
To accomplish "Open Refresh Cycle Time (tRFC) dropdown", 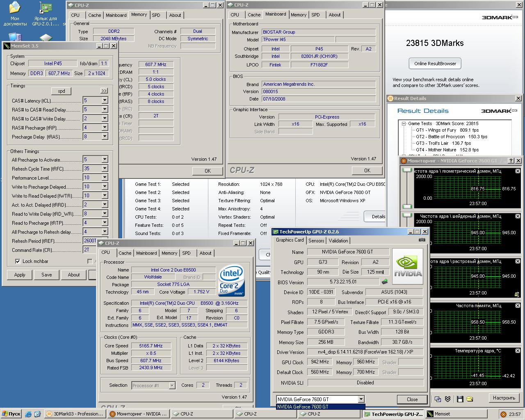I will point(105,169).
